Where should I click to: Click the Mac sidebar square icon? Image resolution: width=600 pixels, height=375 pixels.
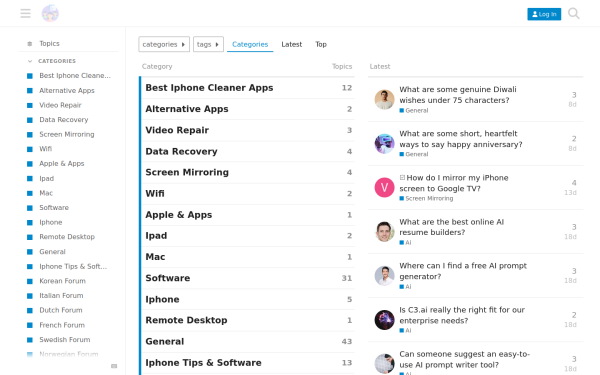coord(30,193)
